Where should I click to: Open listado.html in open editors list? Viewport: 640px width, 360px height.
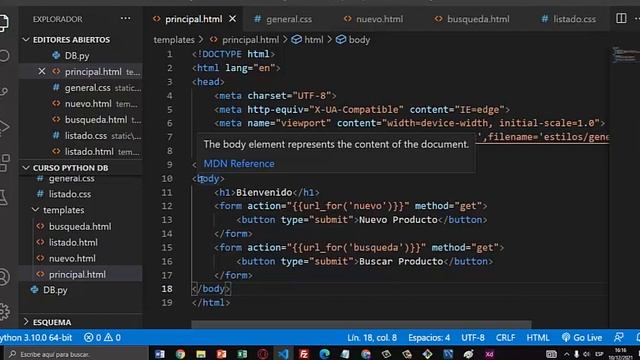(x=81, y=151)
